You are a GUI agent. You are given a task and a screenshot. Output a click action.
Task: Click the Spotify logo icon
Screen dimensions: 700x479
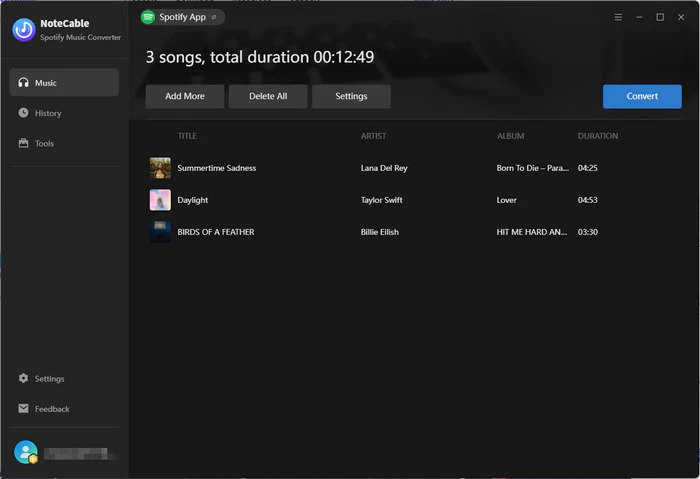pos(148,17)
